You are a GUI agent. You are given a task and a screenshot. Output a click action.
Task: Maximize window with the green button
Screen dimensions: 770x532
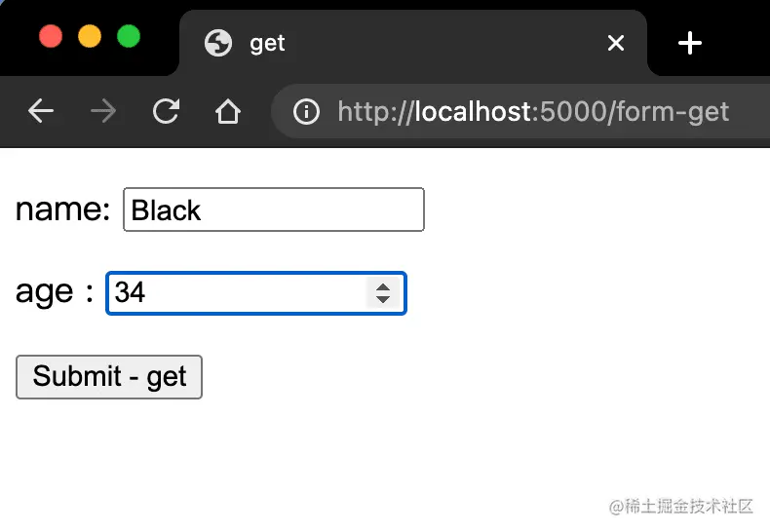129,36
